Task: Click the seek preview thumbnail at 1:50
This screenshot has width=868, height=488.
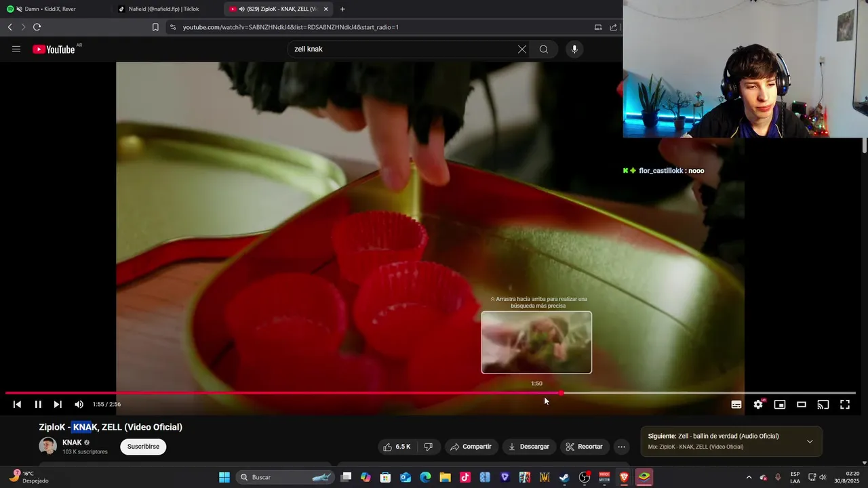Action: pos(536,342)
